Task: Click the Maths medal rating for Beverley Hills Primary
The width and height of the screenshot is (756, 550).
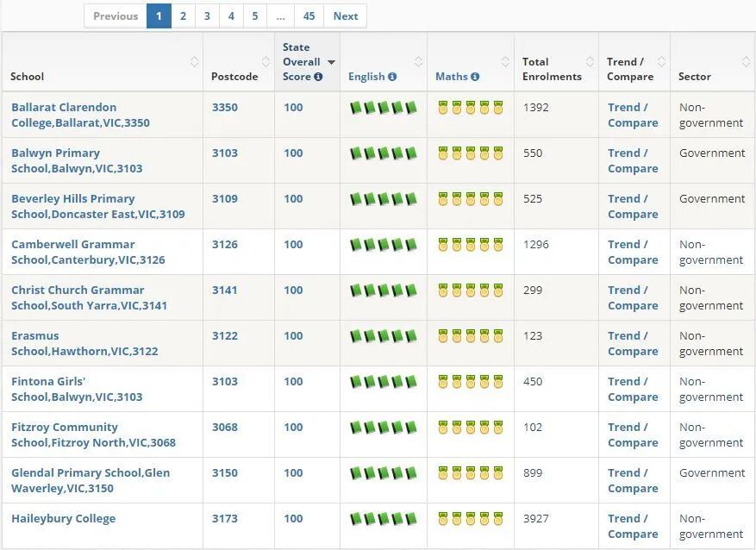Action: pos(471,199)
